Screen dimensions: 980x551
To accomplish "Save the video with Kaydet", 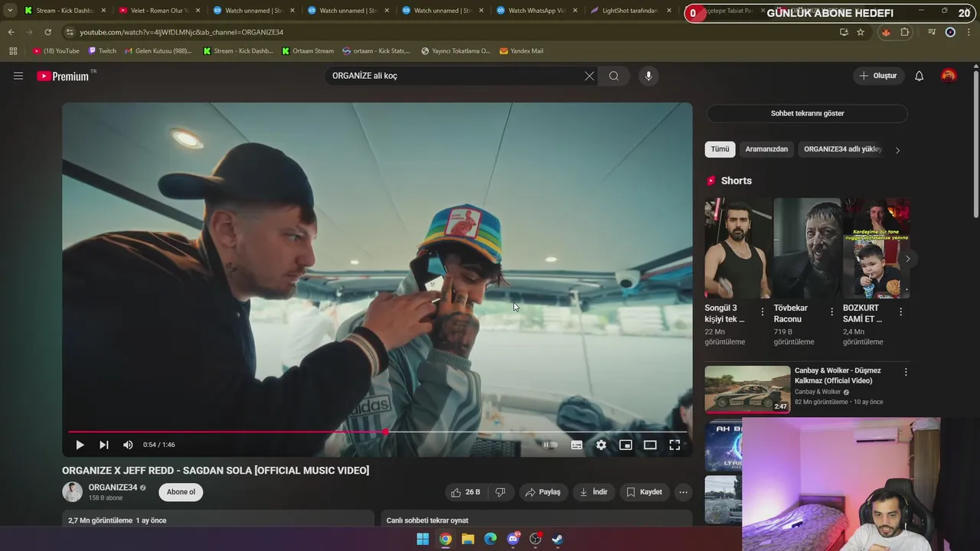I will point(644,492).
